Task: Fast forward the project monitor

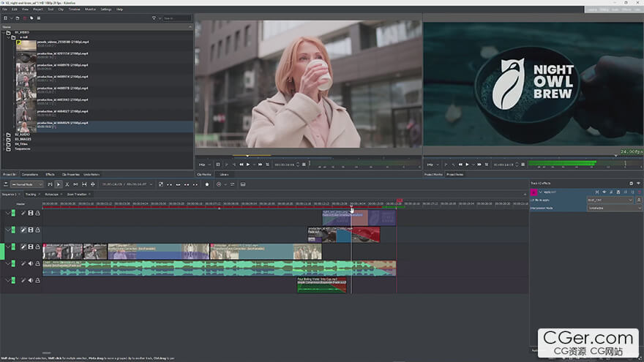Action: pos(479,165)
